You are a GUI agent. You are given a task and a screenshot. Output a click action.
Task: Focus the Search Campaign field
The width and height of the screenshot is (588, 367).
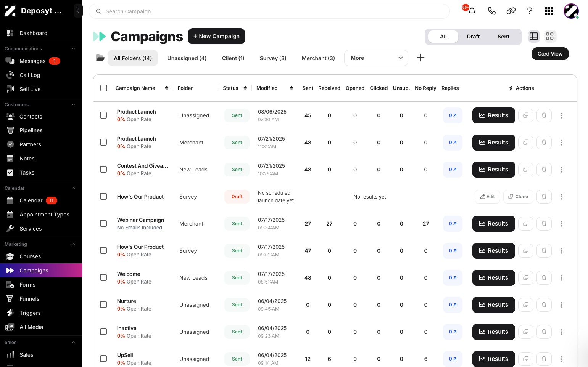[x=269, y=11]
